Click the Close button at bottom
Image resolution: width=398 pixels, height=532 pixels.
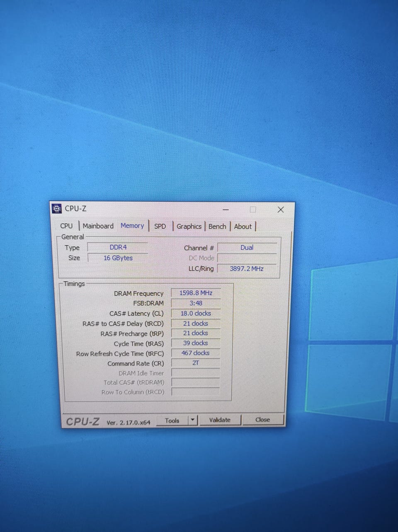pos(262,420)
